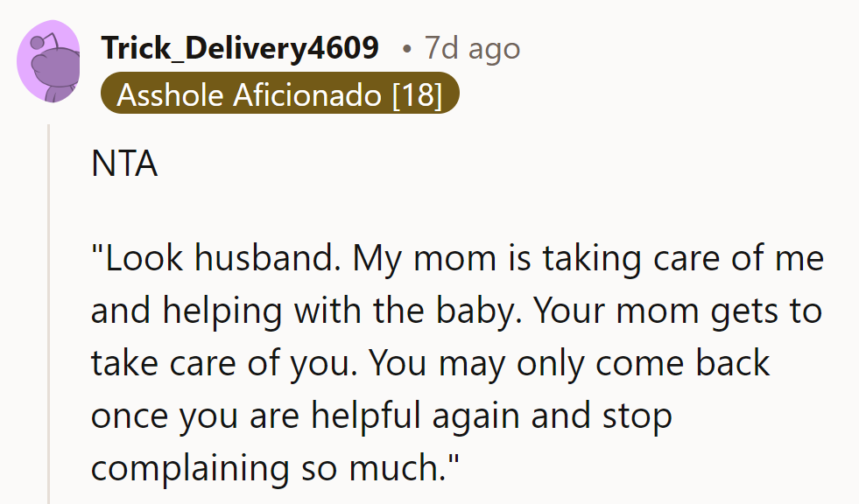Toggle thread collapse via indent line
Screen dimensions: 859x504
pos(50,306)
